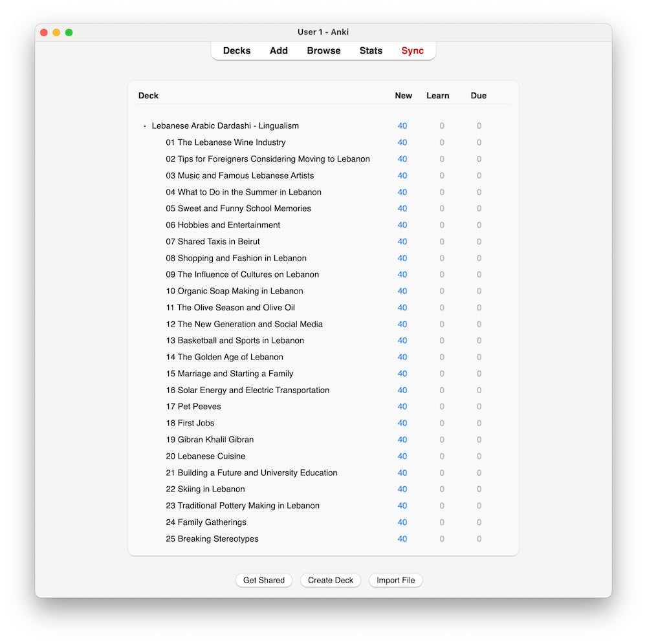
Task: Open the Browse card browser
Action: (x=323, y=50)
